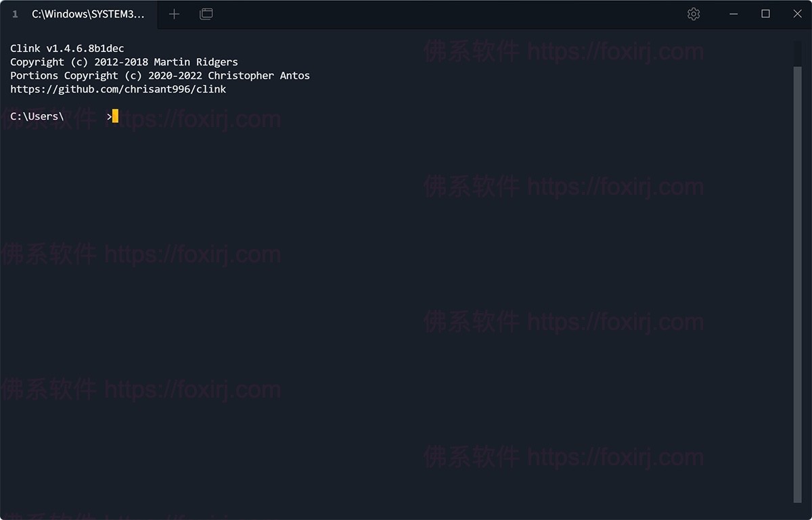The height and width of the screenshot is (520, 812).
Task: Click the name Martin Ridgers
Action: 196,62
